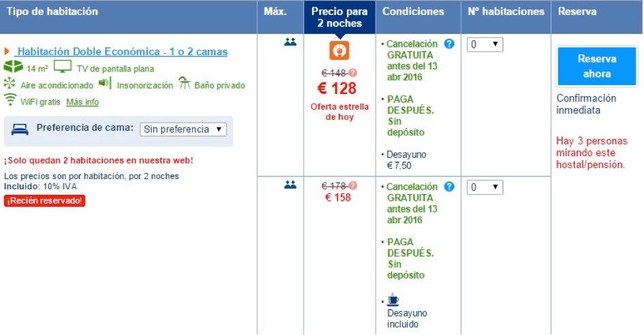This screenshot has height=335, width=644.
Task: Click the question icon next to crossed-out € 148
Action: pyautogui.click(x=353, y=73)
